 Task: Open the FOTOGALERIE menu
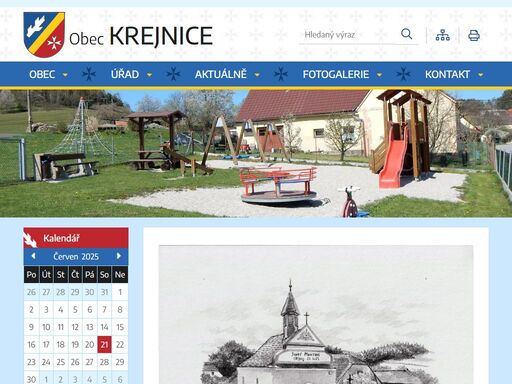[336, 74]
